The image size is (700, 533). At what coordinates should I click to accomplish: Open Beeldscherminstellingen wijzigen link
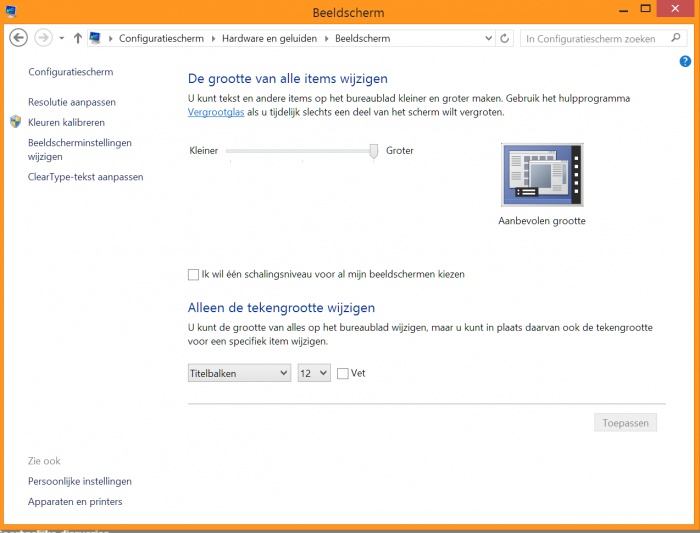pos(79,150)
